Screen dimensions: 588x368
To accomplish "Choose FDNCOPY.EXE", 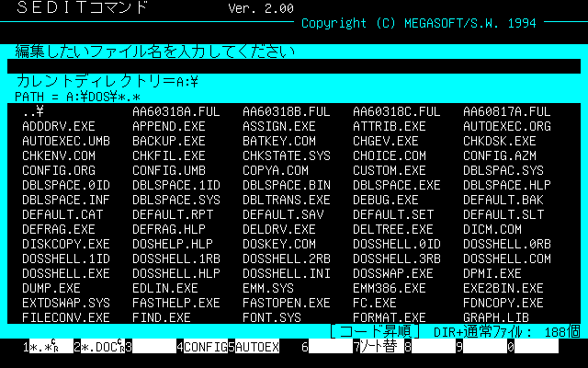I will (x=503, y=303).
